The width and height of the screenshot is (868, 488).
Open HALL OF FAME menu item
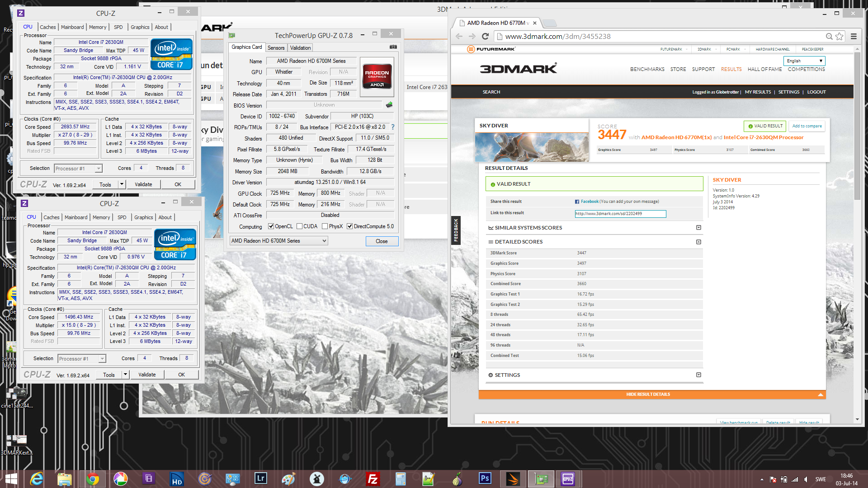point(764,70)
